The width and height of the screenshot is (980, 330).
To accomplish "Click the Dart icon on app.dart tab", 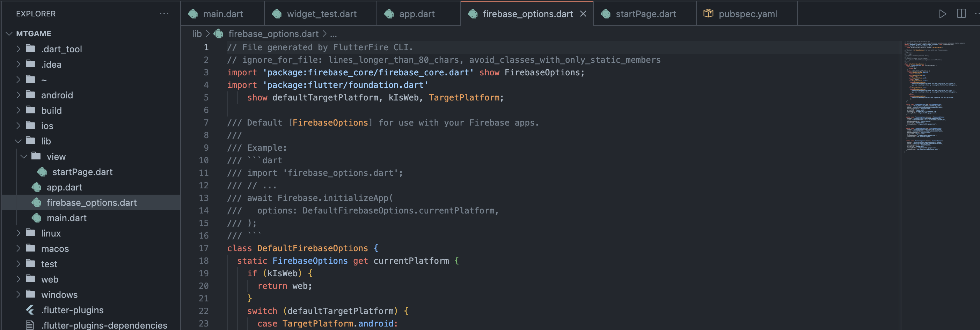I will click(389, 14).
